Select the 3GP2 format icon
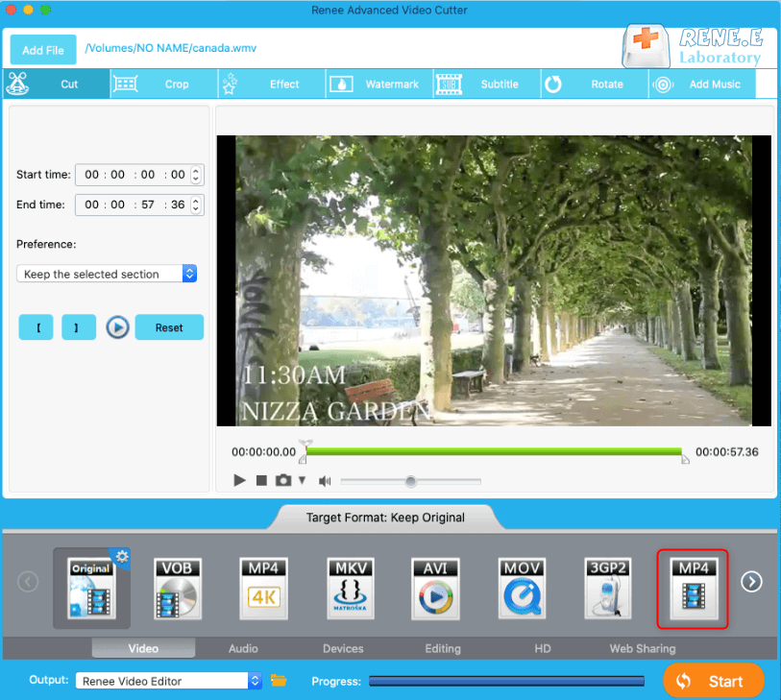The image size is (781, 700). coord(608,589)
